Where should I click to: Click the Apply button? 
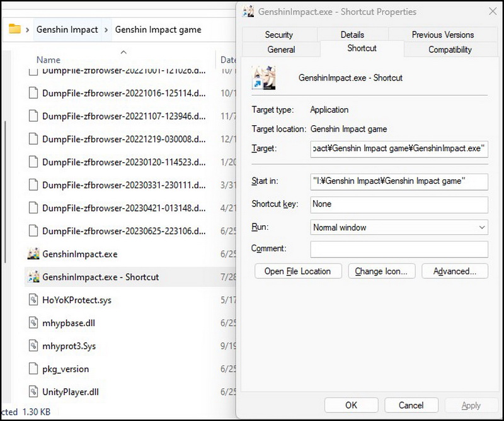(x=471, y=405)
